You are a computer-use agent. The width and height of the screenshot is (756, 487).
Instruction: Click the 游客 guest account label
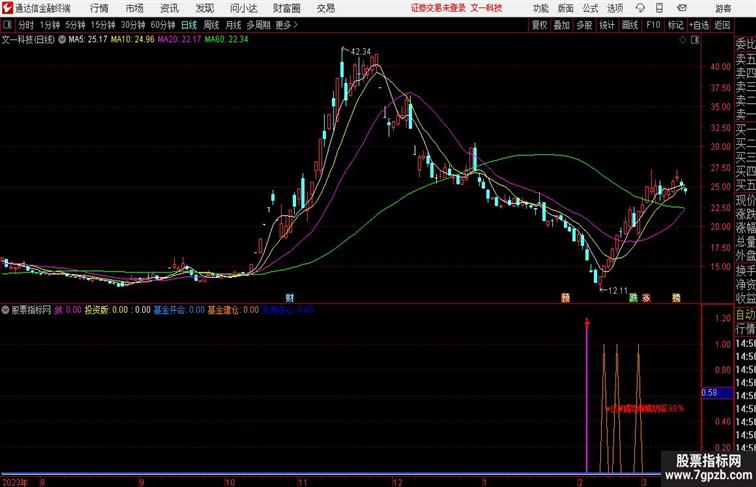coord(723,8)
